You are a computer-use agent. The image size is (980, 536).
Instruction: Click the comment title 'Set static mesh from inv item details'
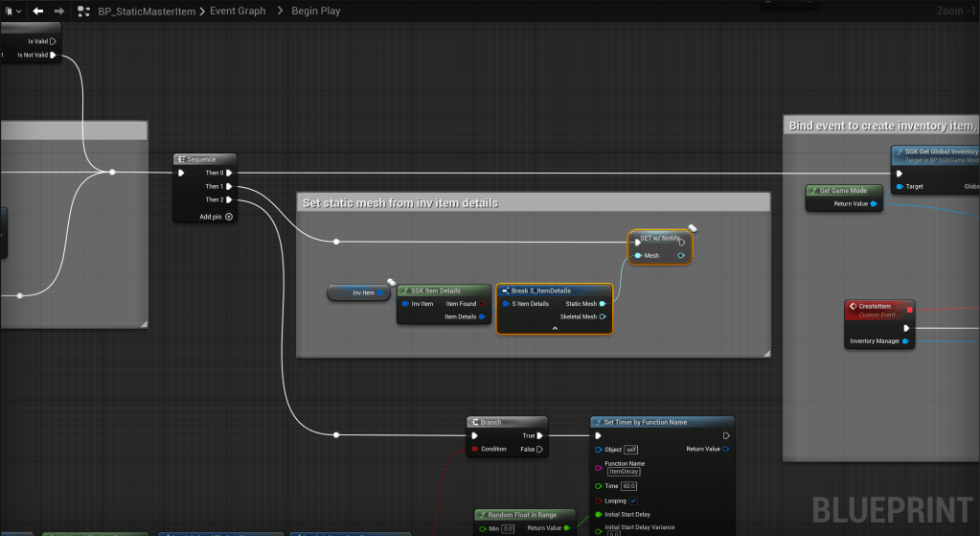click(400, 202)
